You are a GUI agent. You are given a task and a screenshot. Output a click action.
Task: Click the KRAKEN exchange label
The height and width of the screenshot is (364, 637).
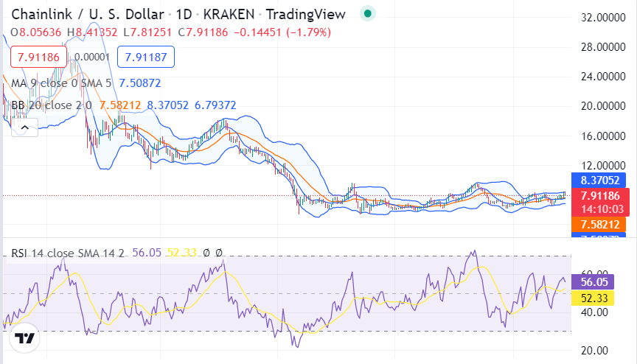click(x=229, y=14)
